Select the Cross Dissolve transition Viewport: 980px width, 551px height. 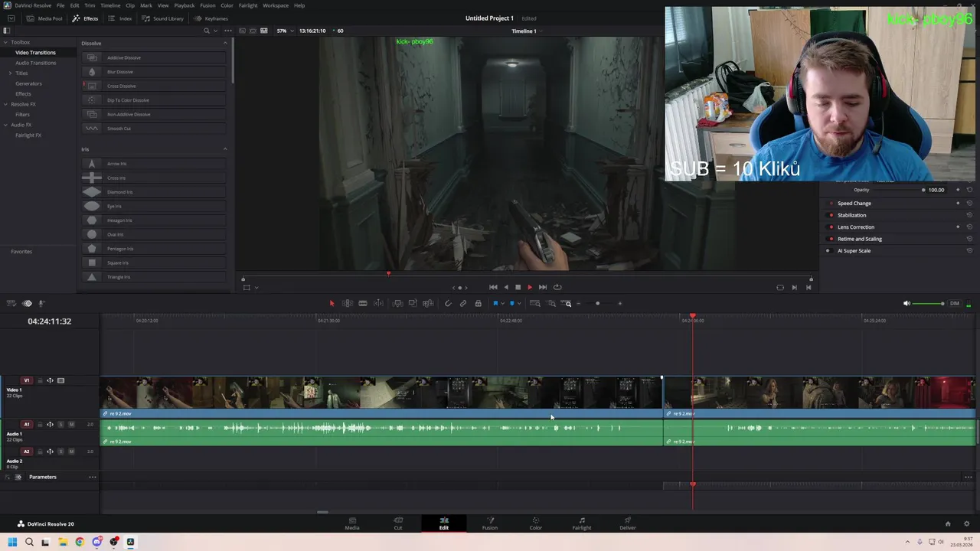(153, 86)
